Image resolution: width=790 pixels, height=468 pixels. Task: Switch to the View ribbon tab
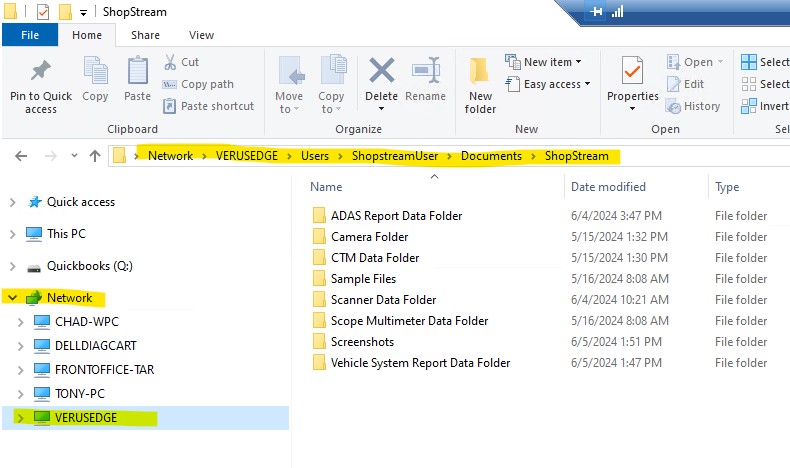[x=201, y=35]
